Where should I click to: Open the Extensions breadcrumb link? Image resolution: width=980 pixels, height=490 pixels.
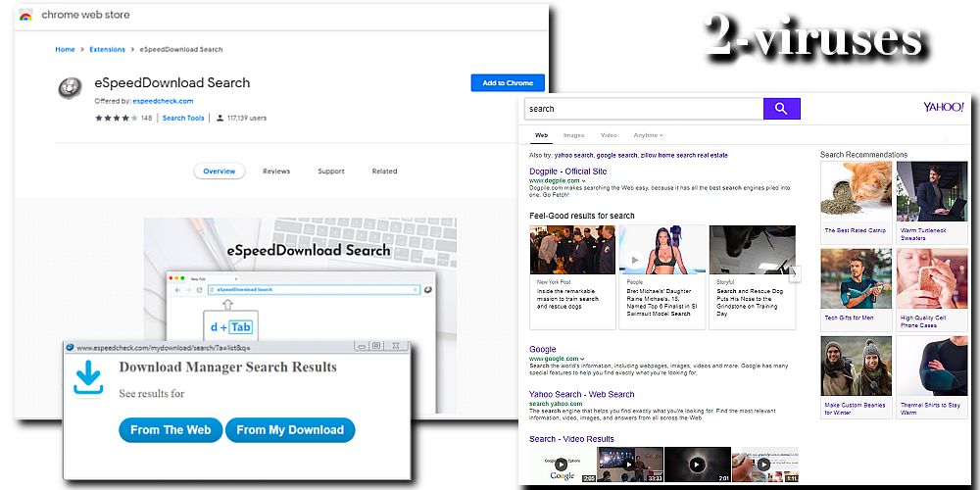107,49
